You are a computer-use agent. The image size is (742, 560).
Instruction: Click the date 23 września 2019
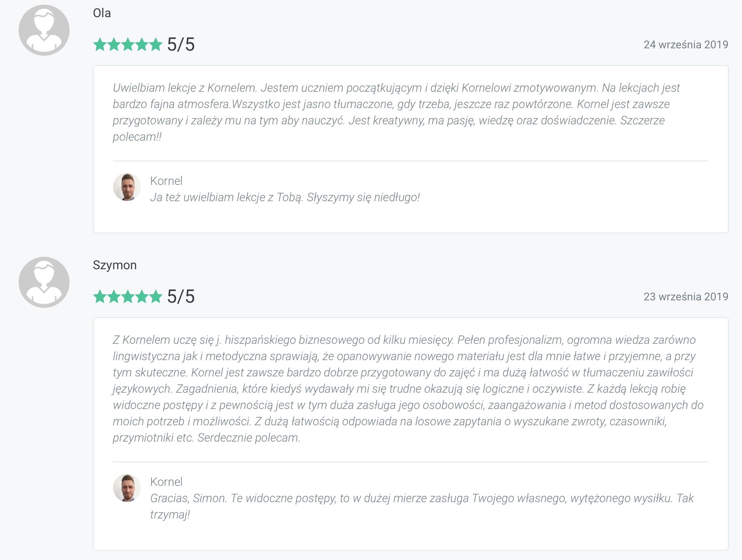tap(686, 297)
